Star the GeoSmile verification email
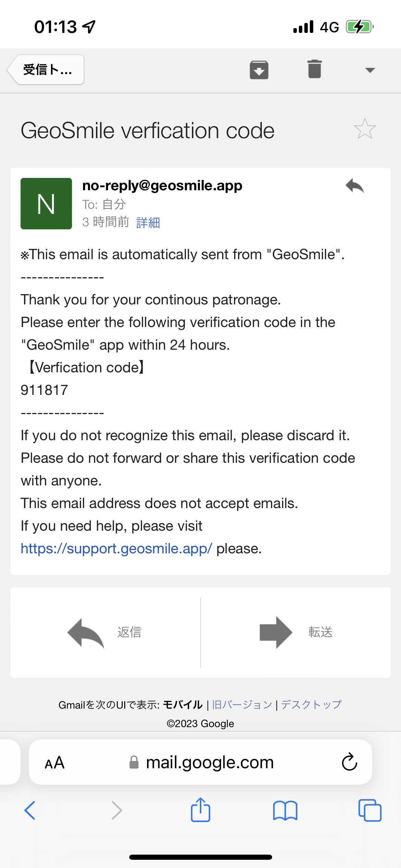The height and width of the screenshot is (868, 401). click(365, 129)
